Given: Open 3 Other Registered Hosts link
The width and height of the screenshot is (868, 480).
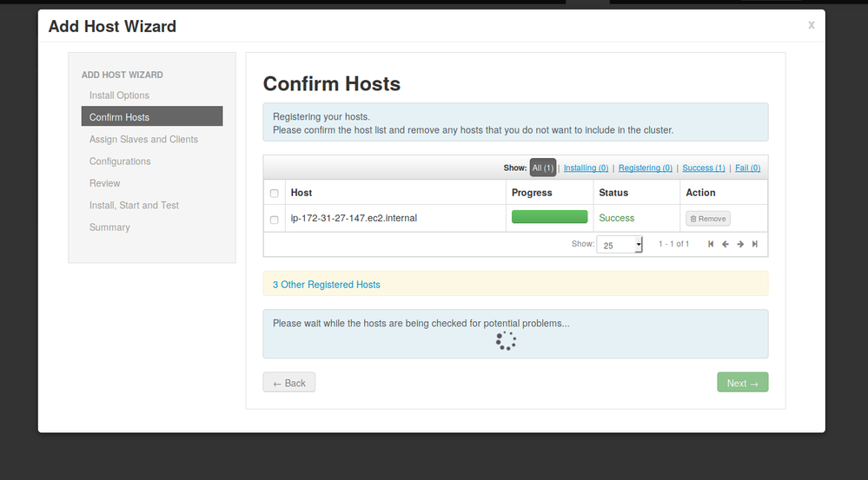Looking at the screenshot, I should click(327, 285).
